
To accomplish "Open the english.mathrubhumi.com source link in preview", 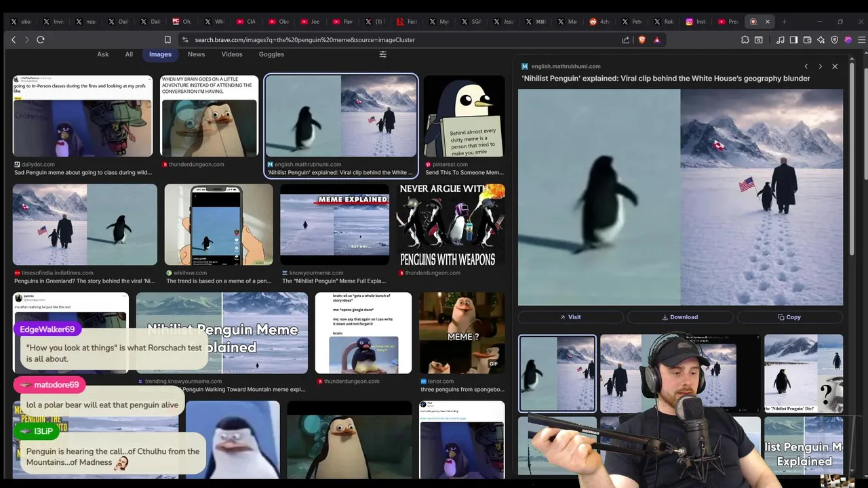I will (566, 66).
